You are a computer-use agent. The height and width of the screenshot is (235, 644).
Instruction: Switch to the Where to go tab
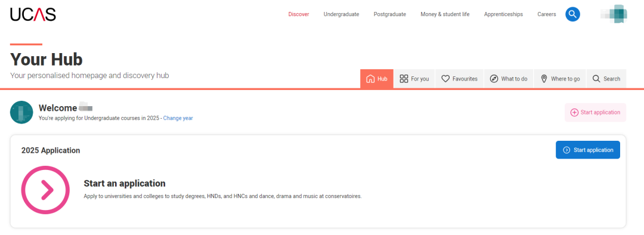click(x=560, y=79)
